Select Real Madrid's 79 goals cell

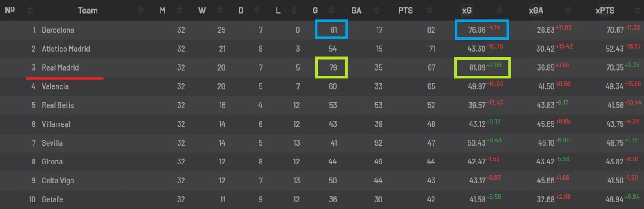click(331, 68)
